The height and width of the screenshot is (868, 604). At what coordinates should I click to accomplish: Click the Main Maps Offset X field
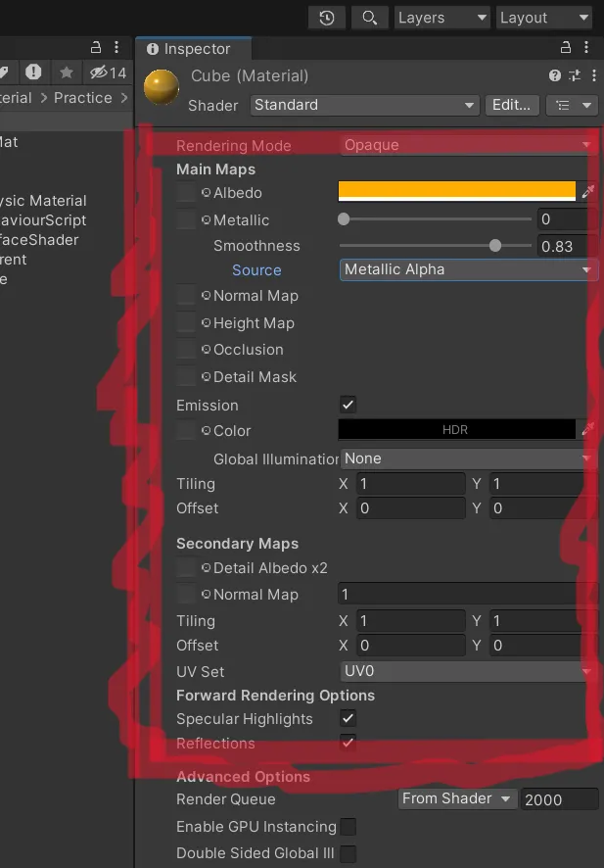(x=410, y=508)
